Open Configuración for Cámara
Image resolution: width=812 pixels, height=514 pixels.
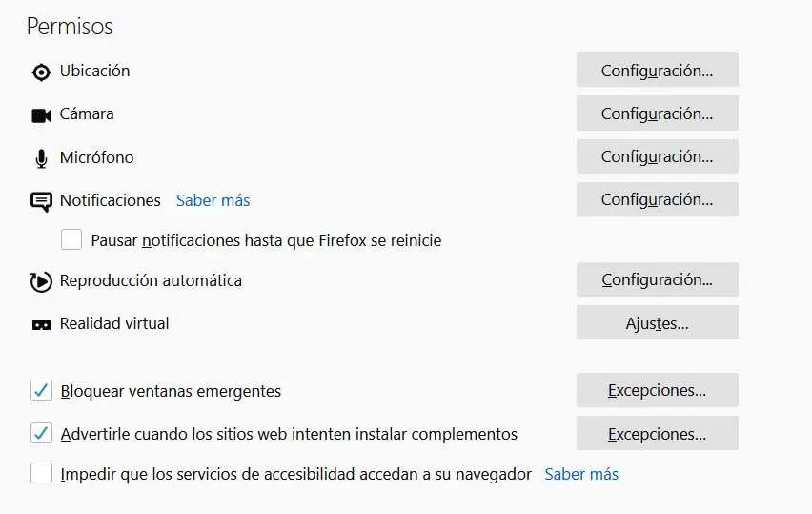click(x=657, y=113)
